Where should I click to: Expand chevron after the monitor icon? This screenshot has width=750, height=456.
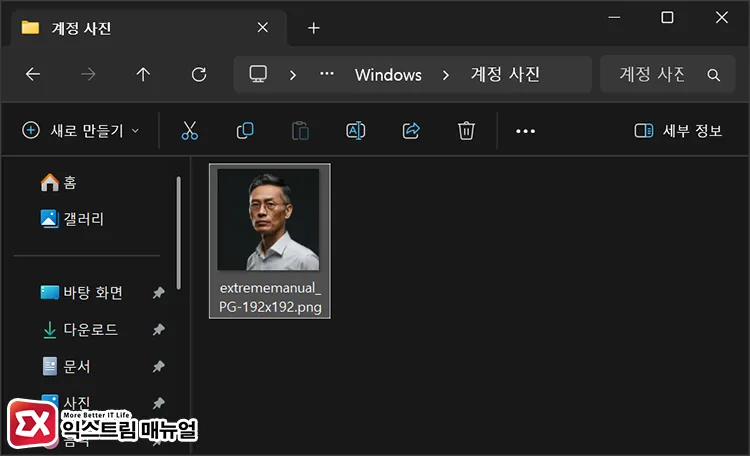(293, 75)
